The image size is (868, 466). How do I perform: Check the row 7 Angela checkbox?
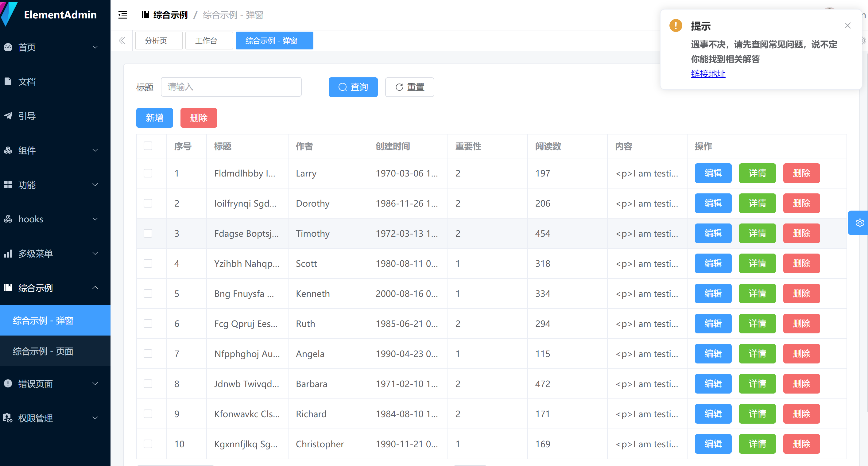click(x=148, y=353)
